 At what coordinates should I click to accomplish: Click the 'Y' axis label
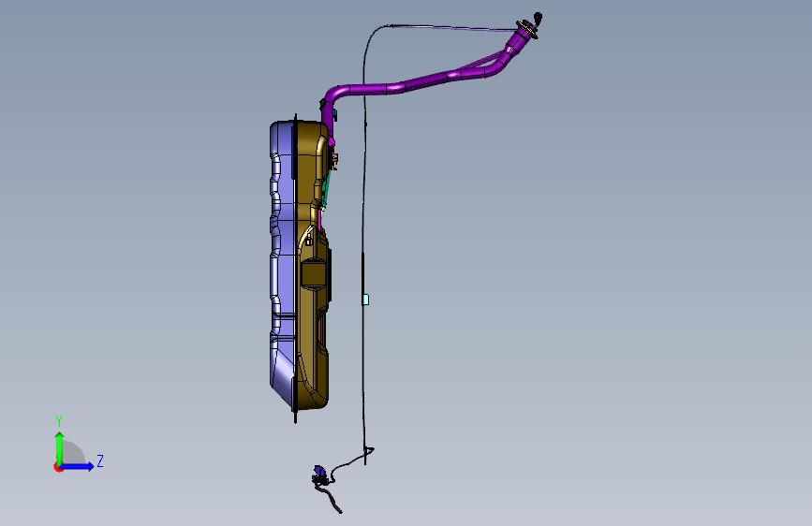[x=59, y=421]
